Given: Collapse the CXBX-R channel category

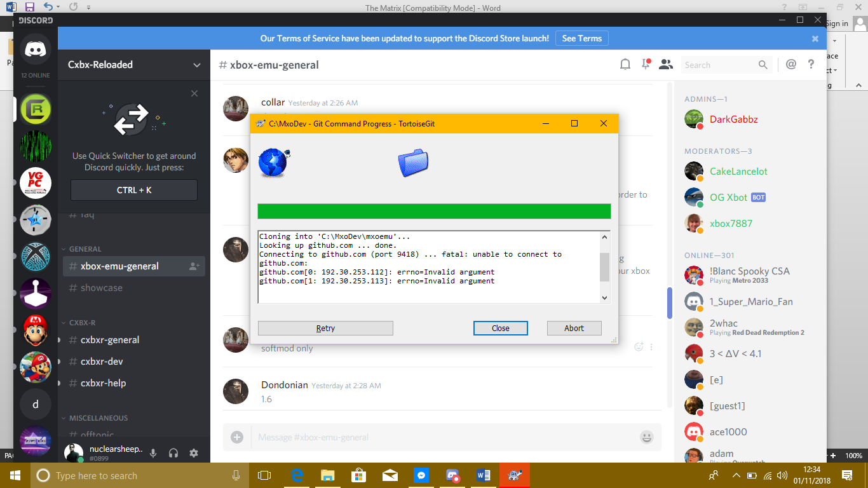Looking at the screenshot, I should pyautogui.click(x=82, y=323).
